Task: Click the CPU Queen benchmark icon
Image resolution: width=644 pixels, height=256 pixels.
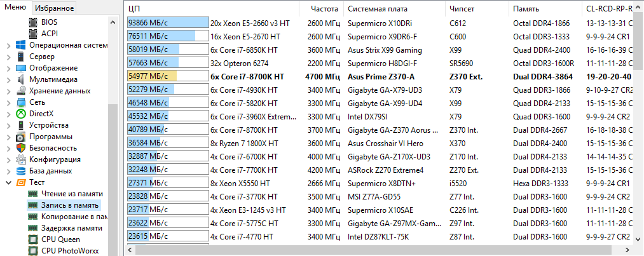Action: click(x=32, y=239)
